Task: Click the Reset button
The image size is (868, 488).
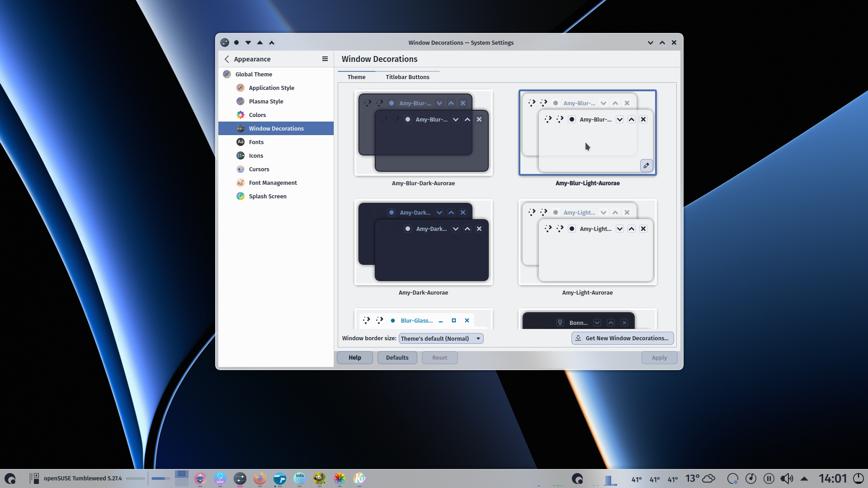Action: point(439,357)
